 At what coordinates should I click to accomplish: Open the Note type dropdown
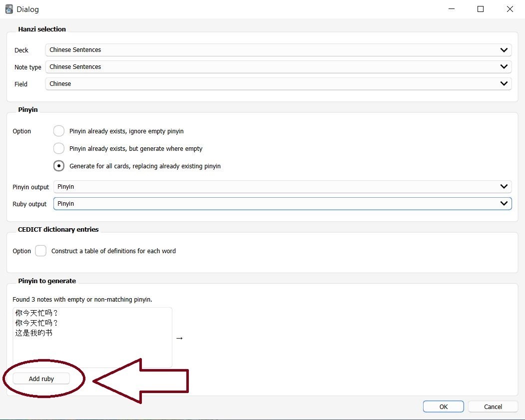(278, 66)
